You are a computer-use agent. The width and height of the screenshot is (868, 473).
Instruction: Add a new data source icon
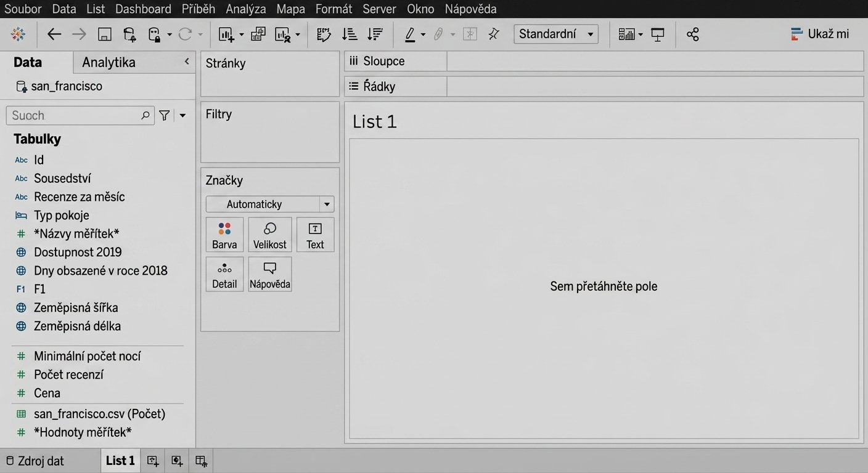coord(129,34)
